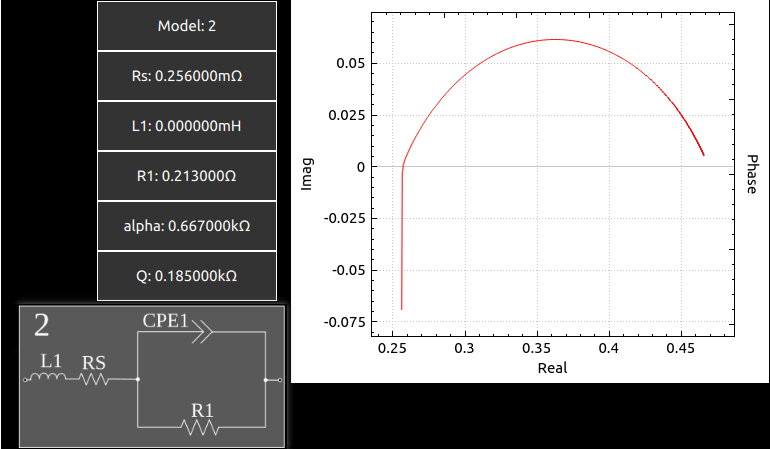This screenshot has height=449, width=770.
Task: Click the Phase axis label
Action: (x=754, y=174)
